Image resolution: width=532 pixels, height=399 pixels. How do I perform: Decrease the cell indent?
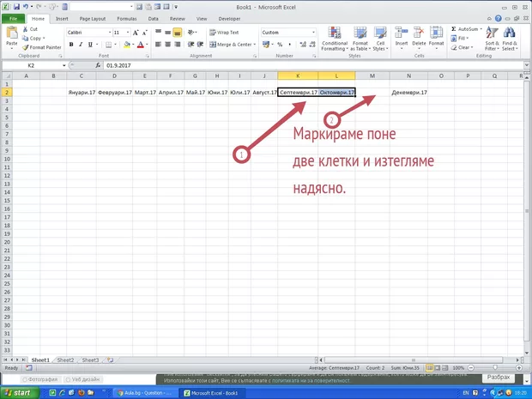click(x=191, y=45)
